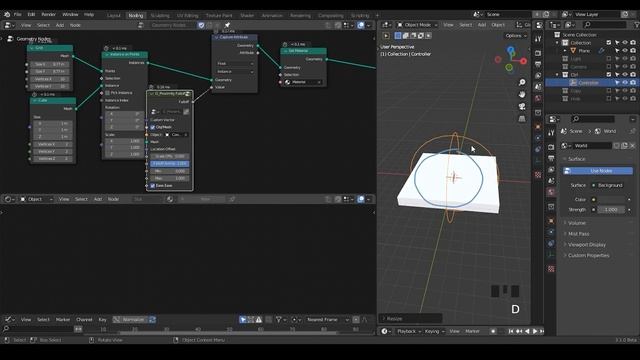Expand the Volume panel in World properties
The height and width of the screenshot is (360, 640).
pyautogui.click(x=577, y=223)
